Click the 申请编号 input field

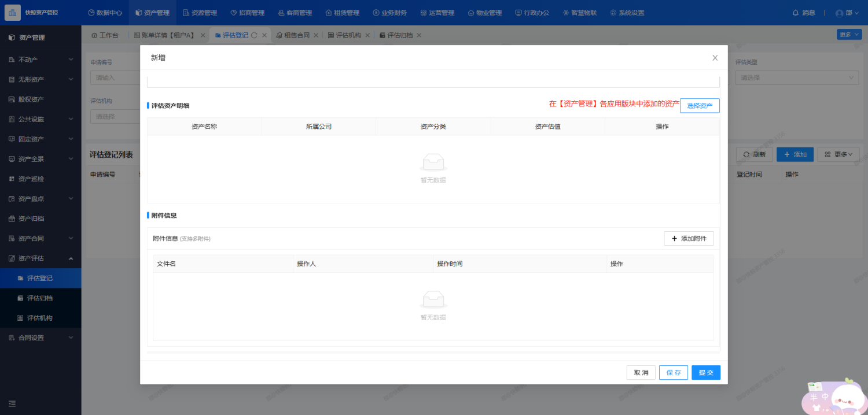[115, 77]
